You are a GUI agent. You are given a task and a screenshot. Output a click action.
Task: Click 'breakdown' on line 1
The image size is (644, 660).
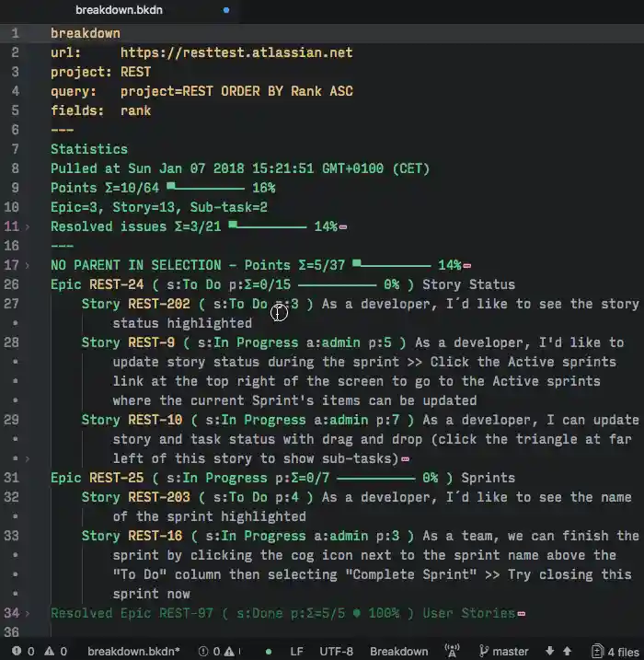86,33
